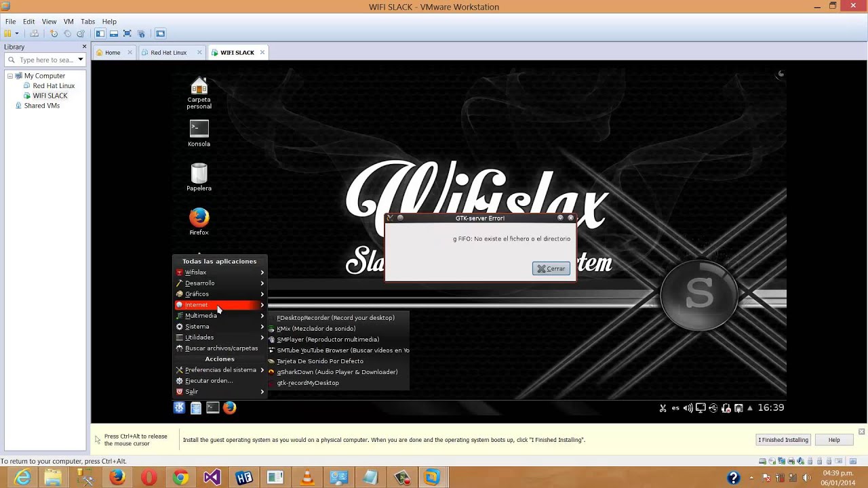Launch gSharkDown audio player entry
Viewport: 868px width, 488px height.
point(338,372)
